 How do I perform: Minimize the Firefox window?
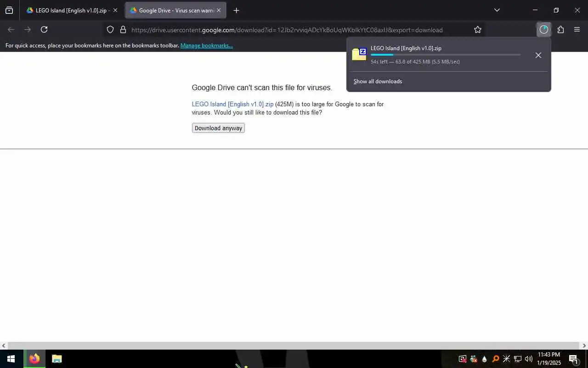tap(535, 10)
